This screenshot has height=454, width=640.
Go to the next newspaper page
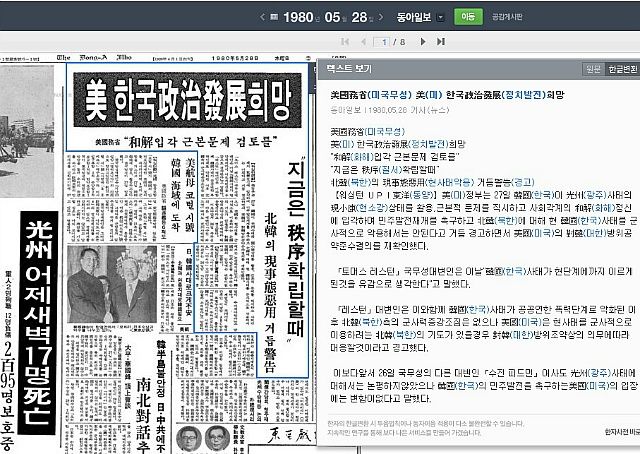coord(423,42)
